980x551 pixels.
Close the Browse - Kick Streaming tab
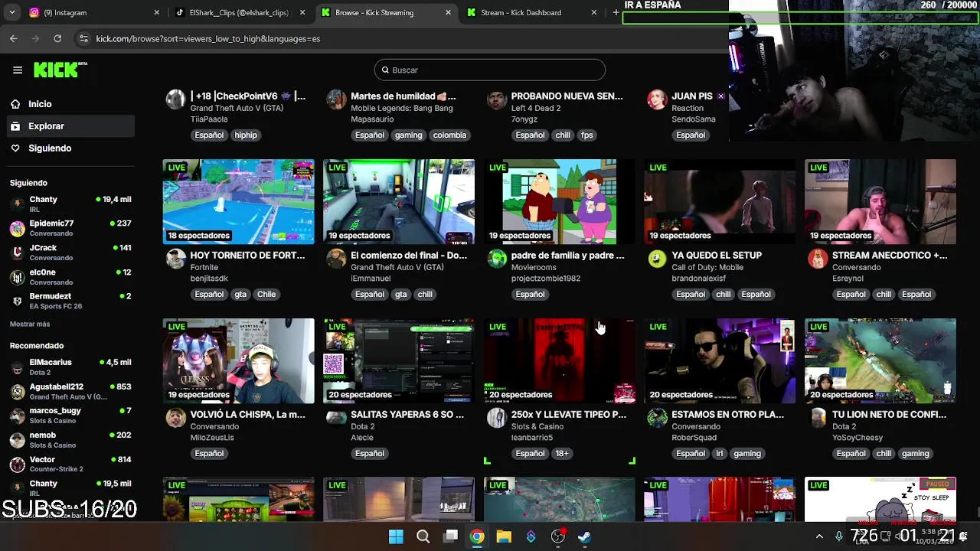click(x=448, y=12)
